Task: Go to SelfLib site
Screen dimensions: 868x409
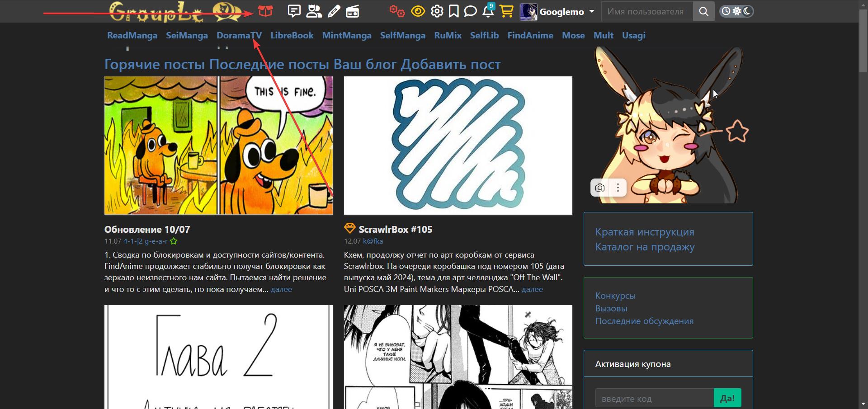Action: (484, 35)
